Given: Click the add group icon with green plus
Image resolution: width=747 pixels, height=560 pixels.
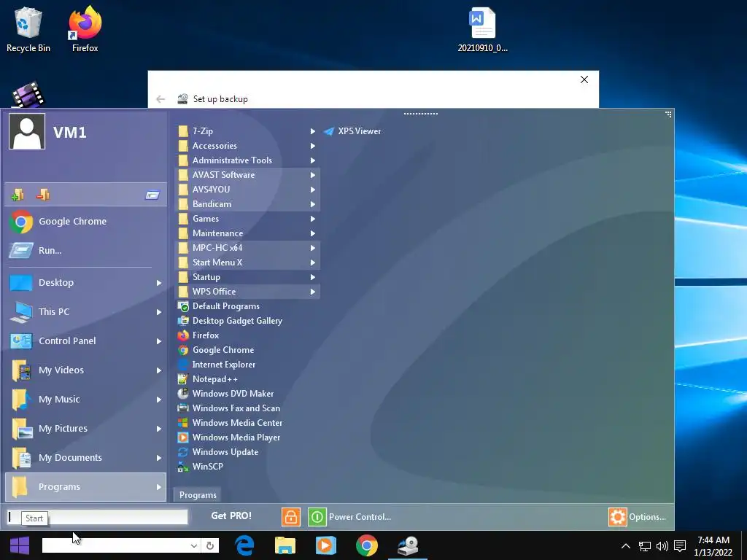Looking at the screenshot, I should 18,195.
